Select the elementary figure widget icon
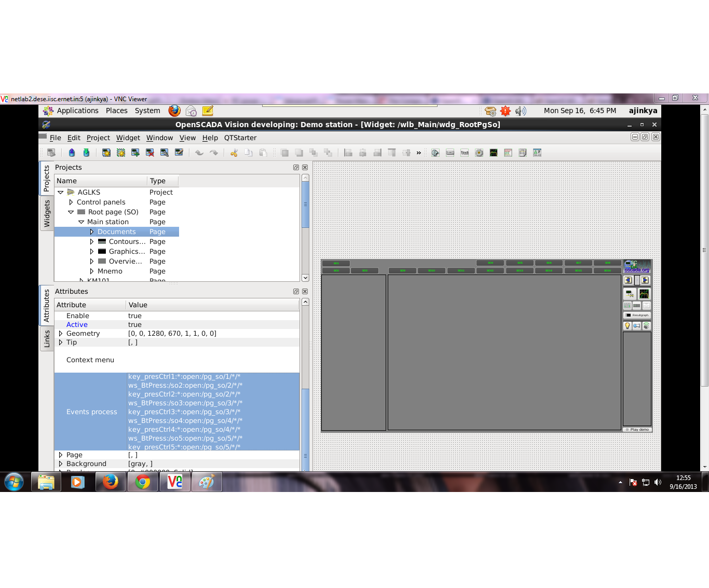Viewport: 709px width, 588px height. (435, 153)
